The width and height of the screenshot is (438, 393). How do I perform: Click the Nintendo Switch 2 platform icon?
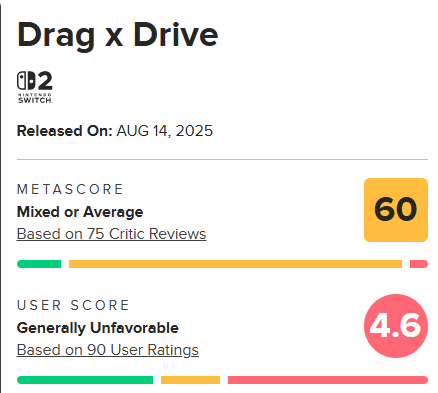click(x=35, y=87)
